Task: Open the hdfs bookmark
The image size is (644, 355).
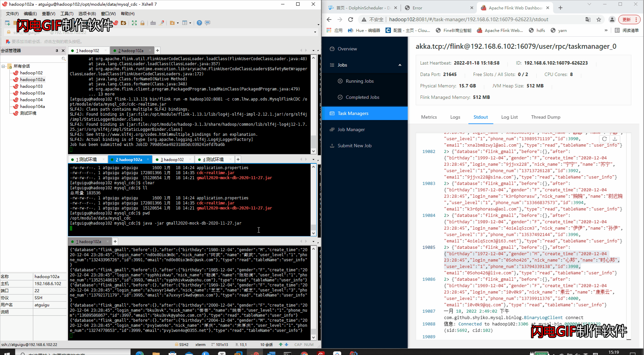Action: pyautogui.click(x=537, y=30)
